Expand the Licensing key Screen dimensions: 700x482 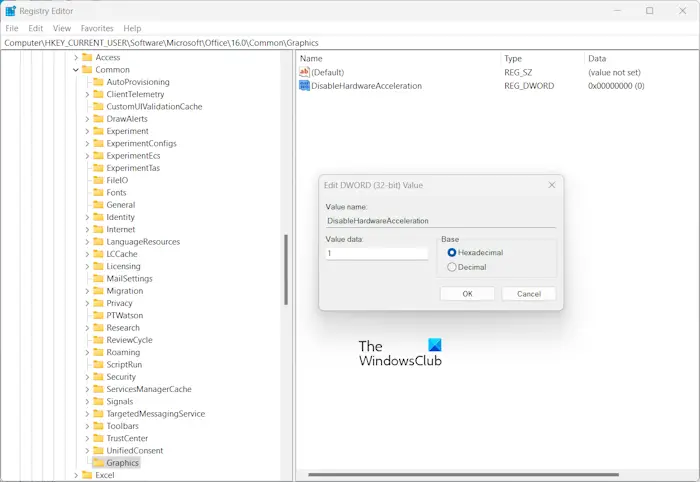(x=87, y=266)
